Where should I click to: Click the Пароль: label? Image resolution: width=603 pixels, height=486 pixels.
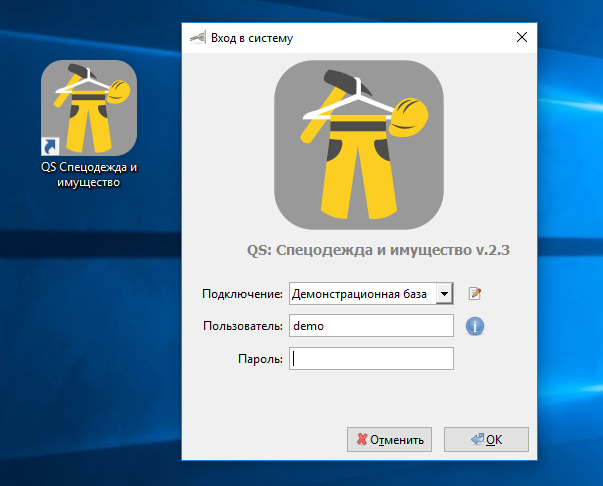click(x=260, y=359)
